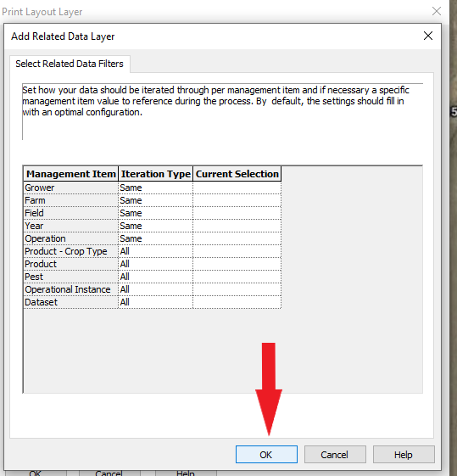Viewport: 457px width, 476px height.
Task: Select the Select Related Data Filters tab
Action: click(x=70, y=64)
